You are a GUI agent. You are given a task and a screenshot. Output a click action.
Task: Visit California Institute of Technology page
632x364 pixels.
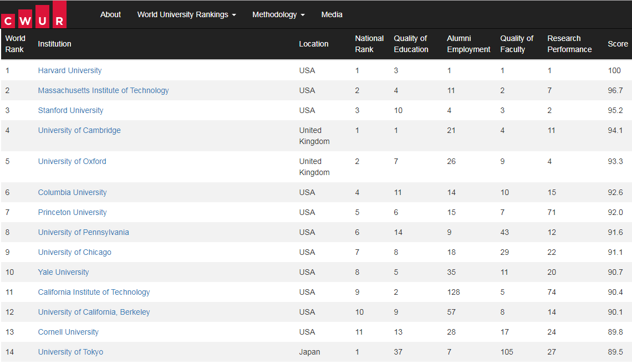[94, 292]
